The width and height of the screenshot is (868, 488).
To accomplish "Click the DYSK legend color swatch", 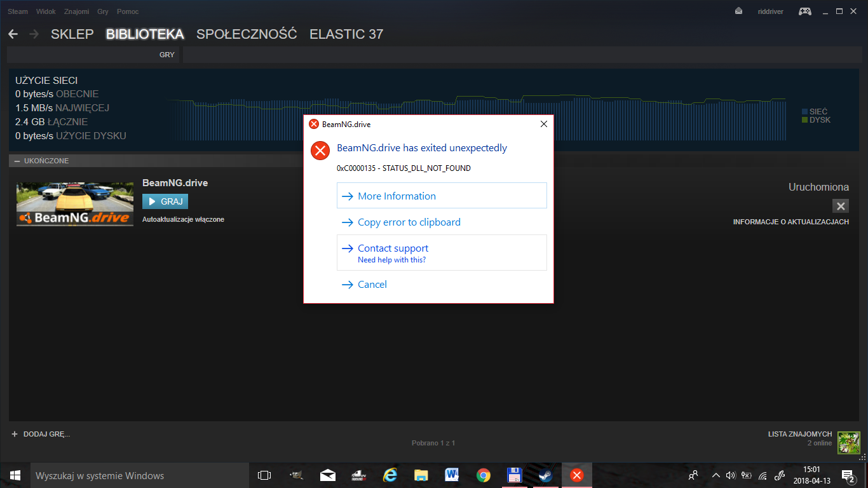I will 804,119.
